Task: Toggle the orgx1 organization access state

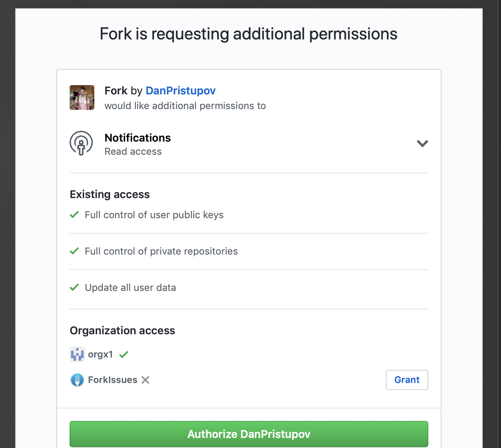Action: [x=123, y=354]
